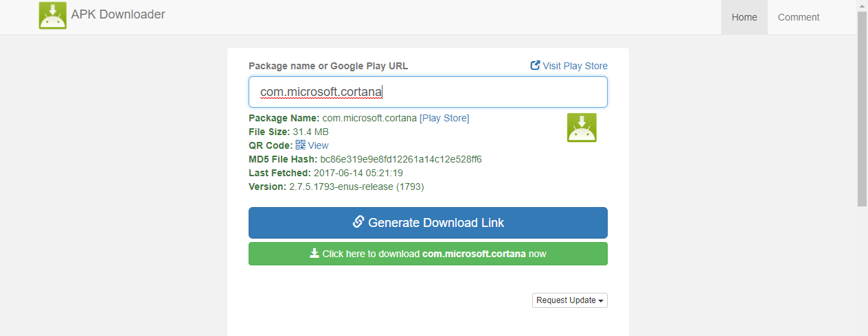
Task: Click green download com.microsoft.cortana button
Action: click(x=428, y=254)
